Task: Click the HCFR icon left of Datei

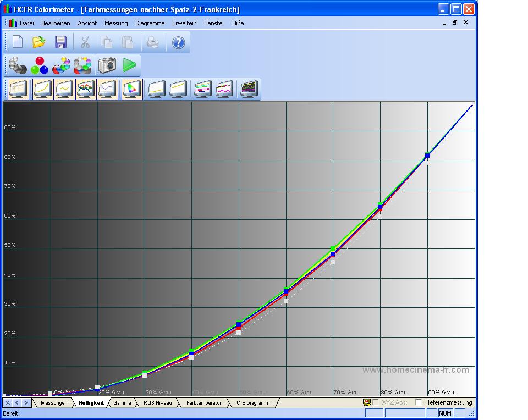Action: coord(13,23)
